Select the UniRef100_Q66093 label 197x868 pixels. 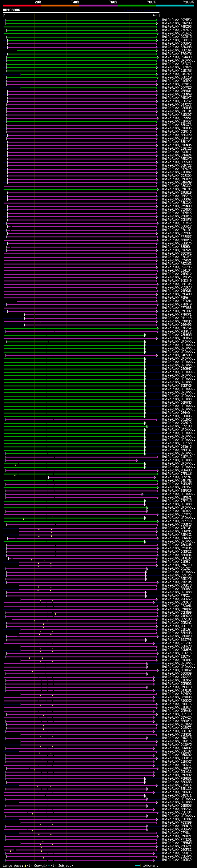point(177,325)
